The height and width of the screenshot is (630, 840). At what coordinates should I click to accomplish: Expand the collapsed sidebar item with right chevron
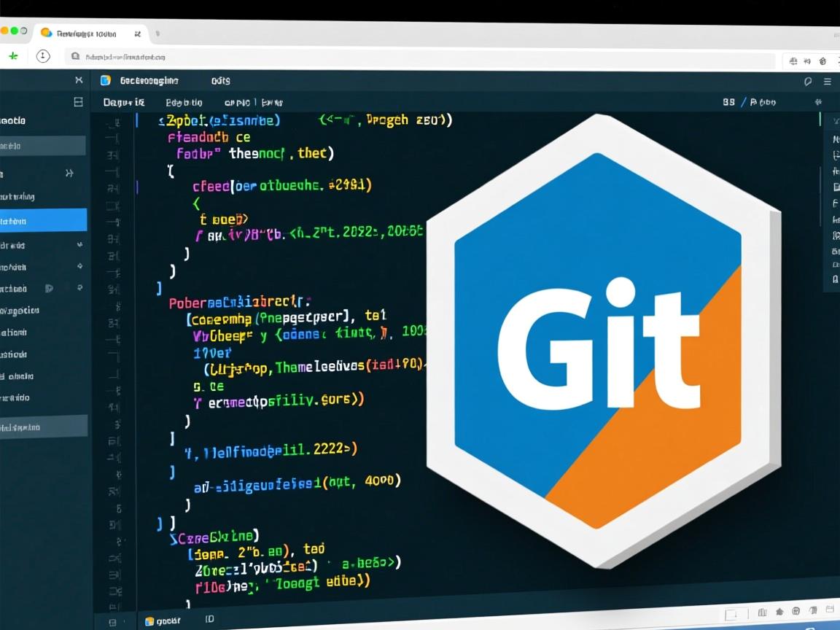click(70, 174)
